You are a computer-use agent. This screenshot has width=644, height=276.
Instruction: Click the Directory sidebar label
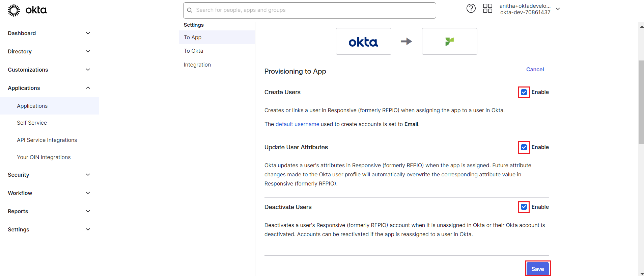pos(20,51)
